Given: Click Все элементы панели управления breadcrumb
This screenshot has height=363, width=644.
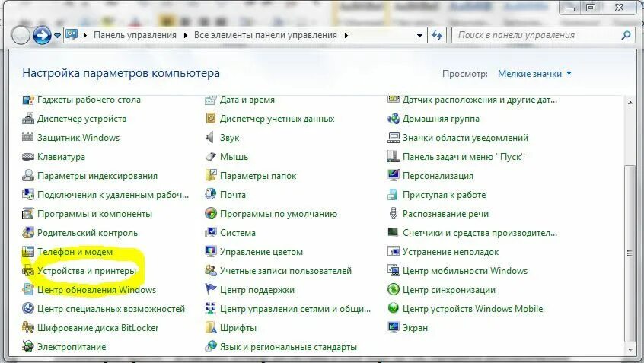Looking at the screenshot, I should [x=266, y=35].
